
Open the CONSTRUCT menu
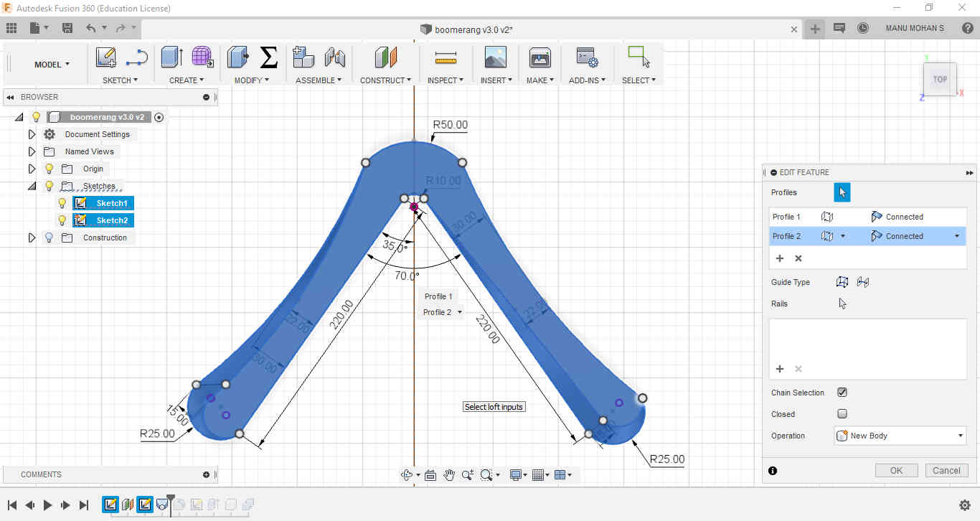[385, 80]
